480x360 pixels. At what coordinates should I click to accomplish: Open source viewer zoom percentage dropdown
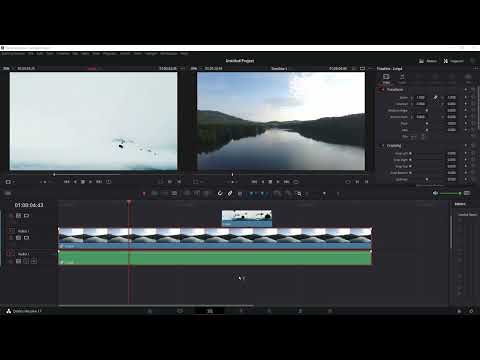pyautogui.click(x=7, y=68)
